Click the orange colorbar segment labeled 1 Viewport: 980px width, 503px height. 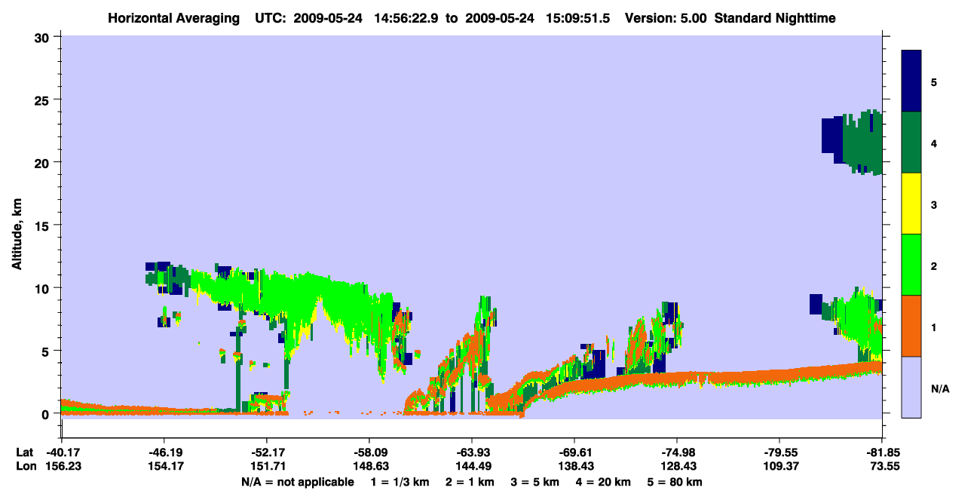[911, 326]
